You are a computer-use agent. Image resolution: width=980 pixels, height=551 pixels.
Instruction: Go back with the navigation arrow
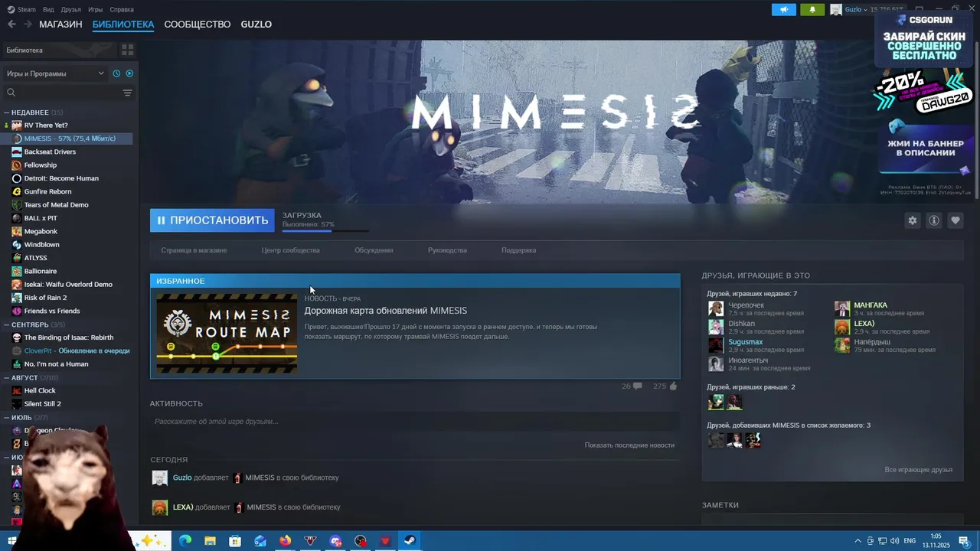pos(11,24)
